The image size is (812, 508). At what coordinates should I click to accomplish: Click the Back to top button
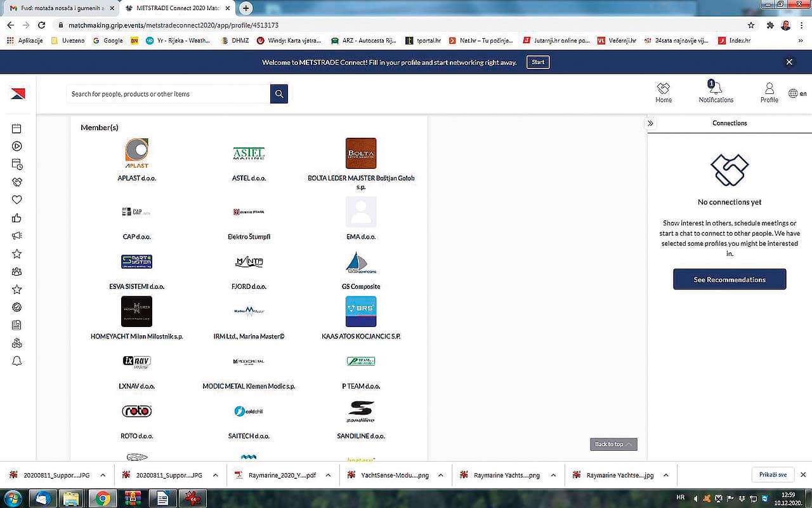click(x=613, y=444)
